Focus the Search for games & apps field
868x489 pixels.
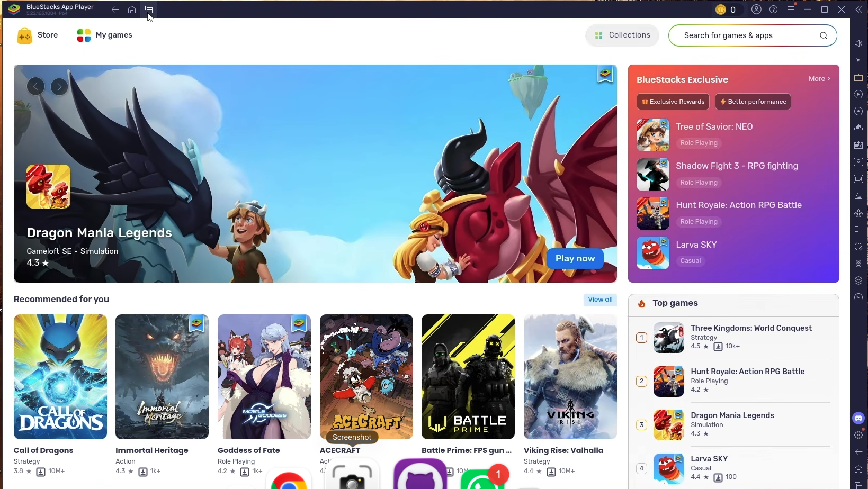pos(753,35)
